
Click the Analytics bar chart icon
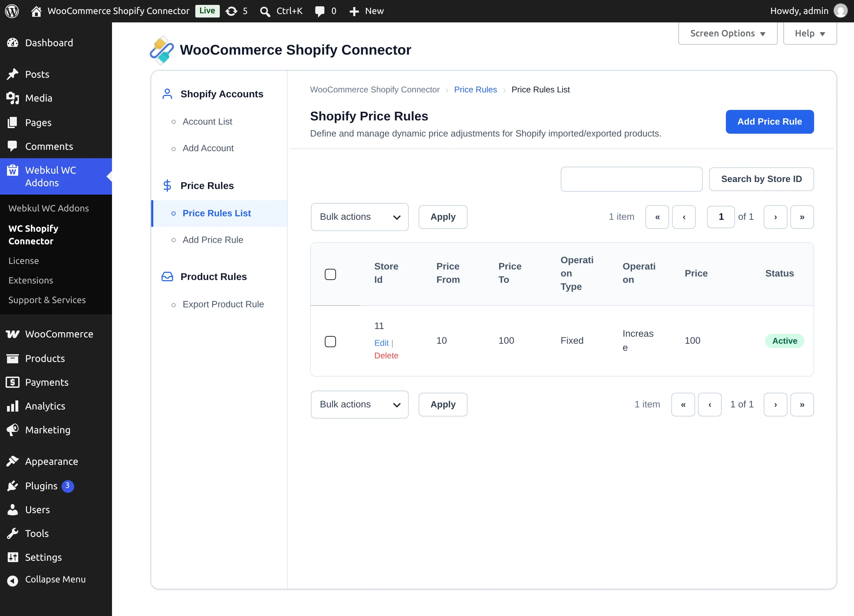(x=13, y=406)
